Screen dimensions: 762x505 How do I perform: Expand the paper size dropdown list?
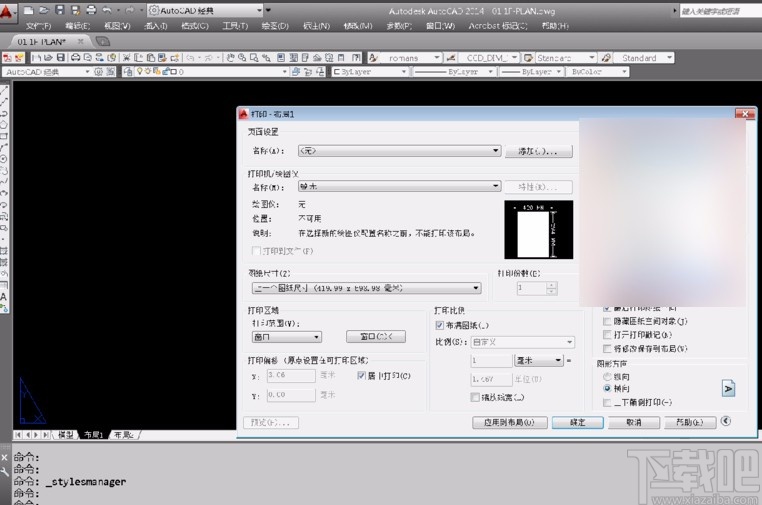point(366,288)
